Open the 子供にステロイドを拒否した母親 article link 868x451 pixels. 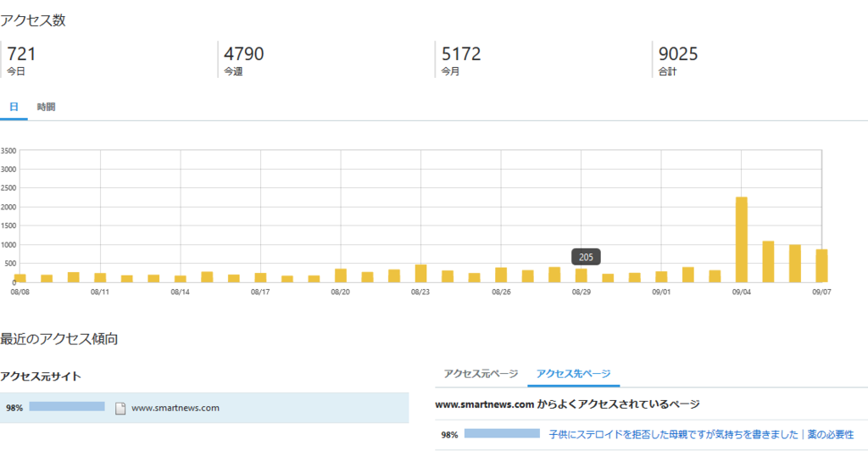click(701, 434)
